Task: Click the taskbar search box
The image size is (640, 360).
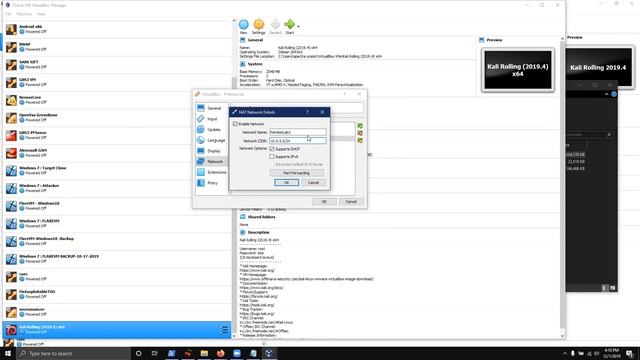Action: 73,353
